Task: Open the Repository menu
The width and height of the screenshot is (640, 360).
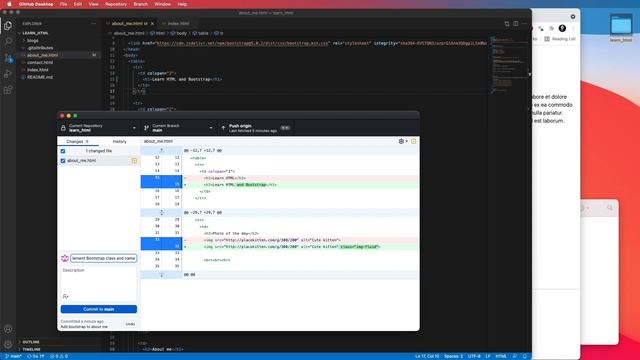Action: click(x=116, y=4)
